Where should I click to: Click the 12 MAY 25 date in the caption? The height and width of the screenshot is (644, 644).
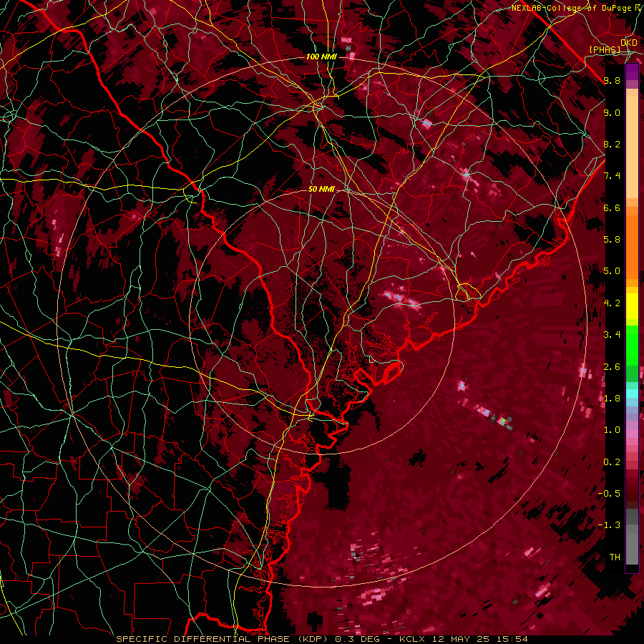462,639
